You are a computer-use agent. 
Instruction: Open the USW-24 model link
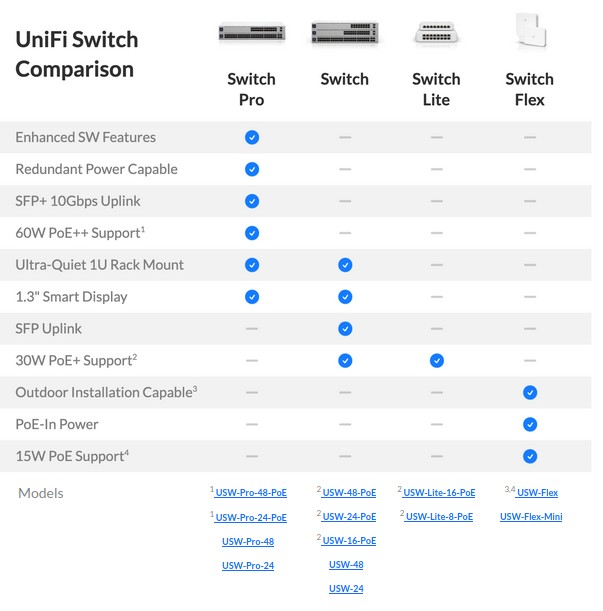click(x=346, y=588)
